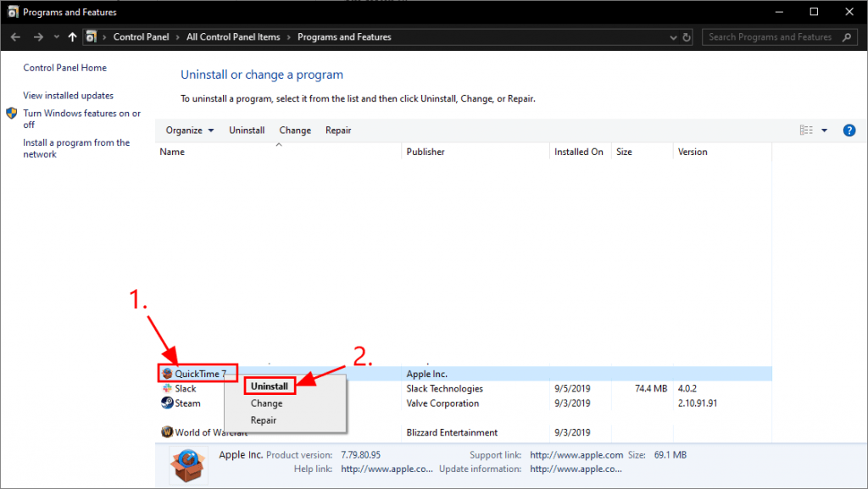Click the Up one level arrow
The image size is (868, 489).
(x=72, y=37)
